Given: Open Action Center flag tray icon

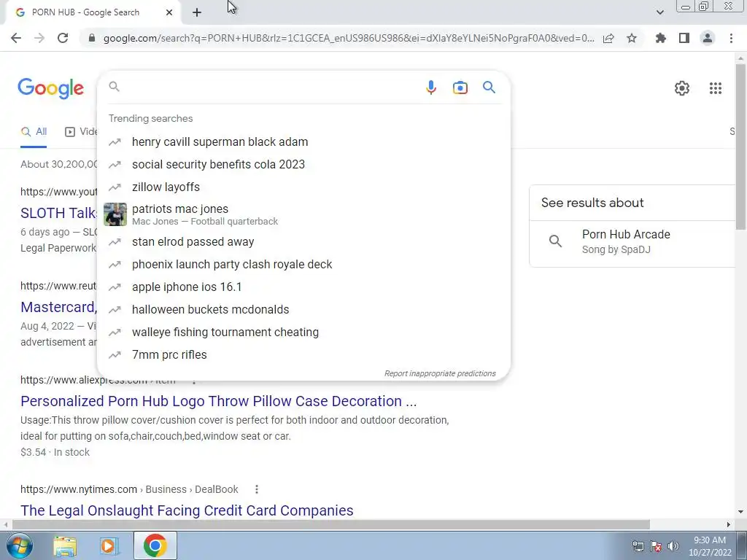Looking at the screenshot, I should [656, 546].
